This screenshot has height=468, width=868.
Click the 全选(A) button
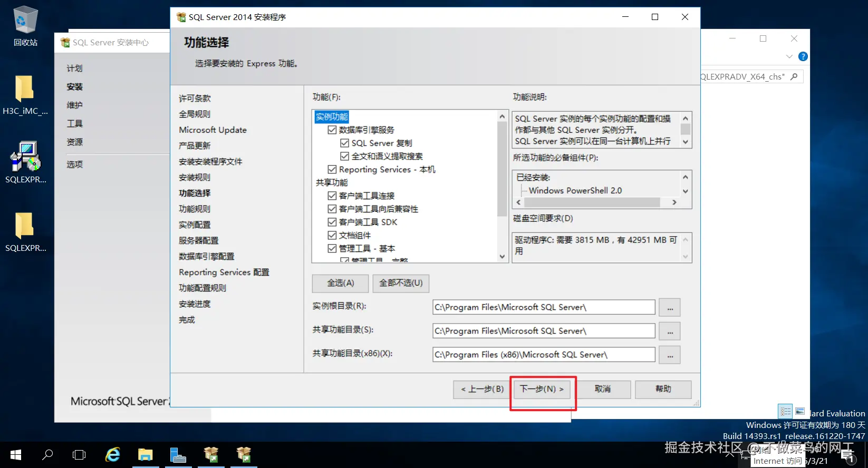coord(341,283)
